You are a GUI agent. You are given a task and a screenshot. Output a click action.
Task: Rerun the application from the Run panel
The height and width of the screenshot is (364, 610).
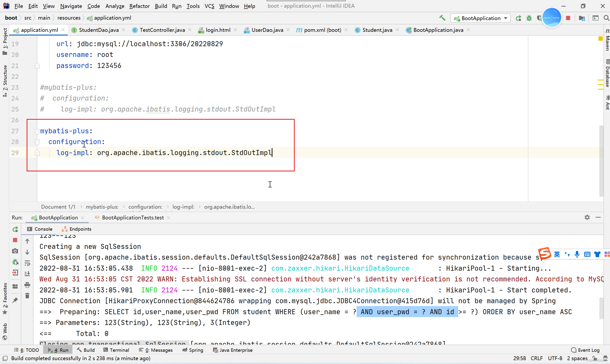click(x=15, y=229)
